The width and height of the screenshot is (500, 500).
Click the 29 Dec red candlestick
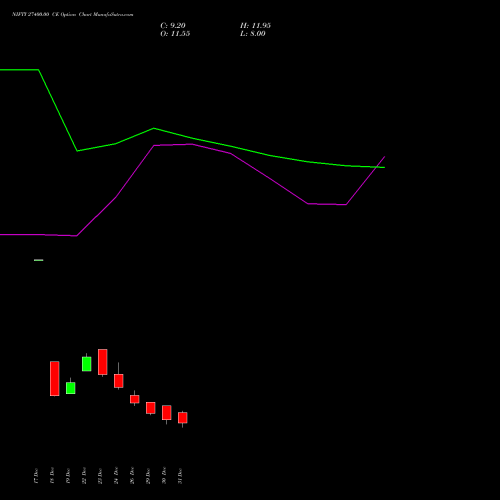pos(151,408)
